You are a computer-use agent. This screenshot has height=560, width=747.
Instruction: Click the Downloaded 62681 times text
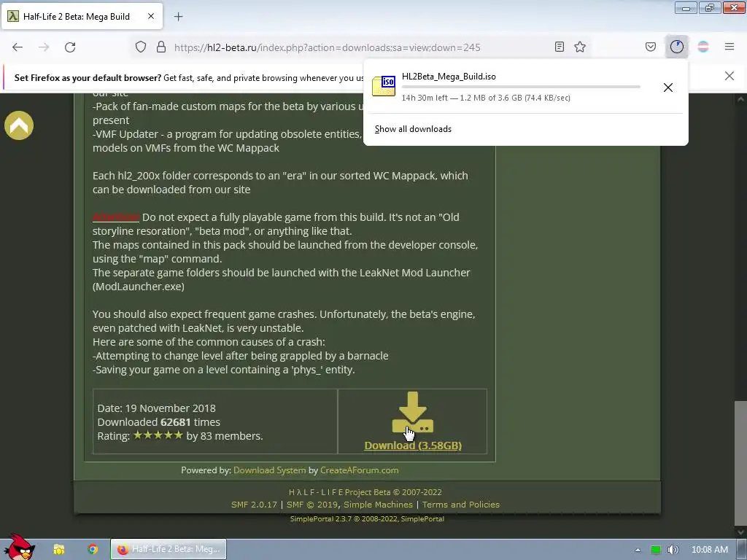[158, 422]
